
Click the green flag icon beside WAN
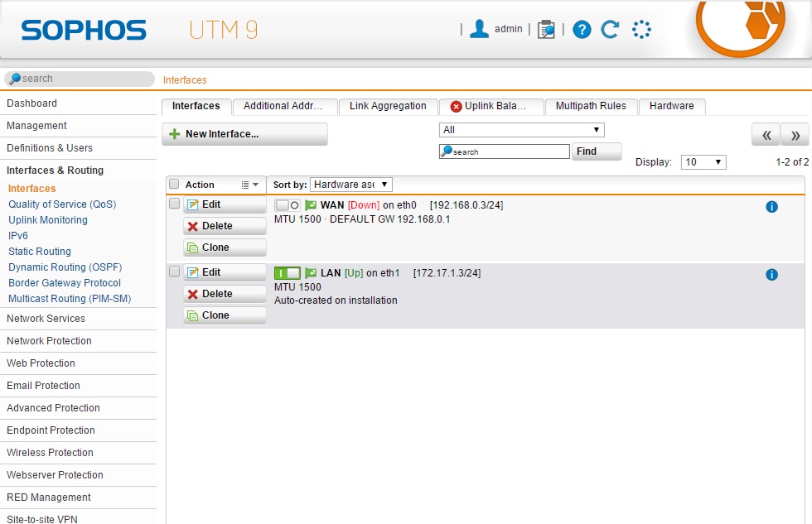tap(311, 205)
